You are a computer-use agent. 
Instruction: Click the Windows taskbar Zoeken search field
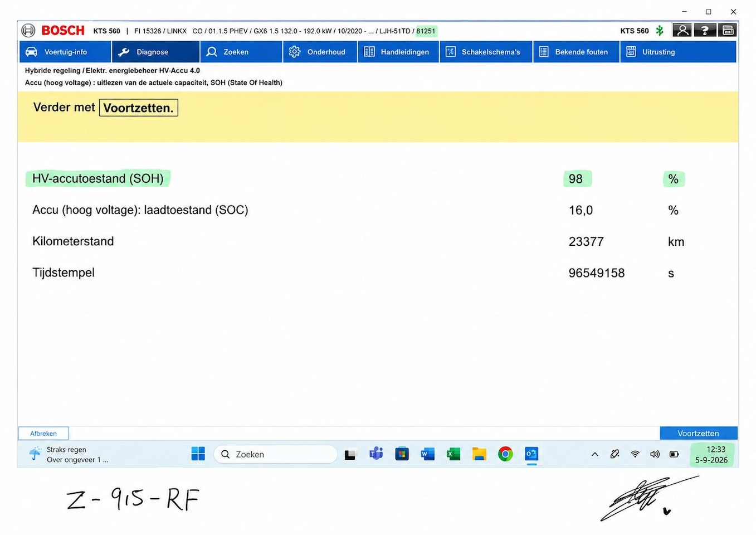click(x=276, y=454)
